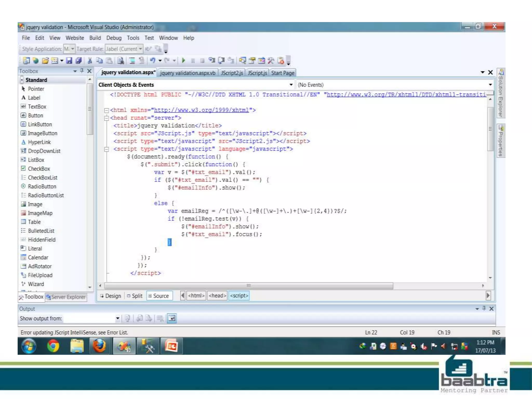Open the Debug menu
Image resolution: width=532 pixels, height=399 pixels.
click(114, 38)
